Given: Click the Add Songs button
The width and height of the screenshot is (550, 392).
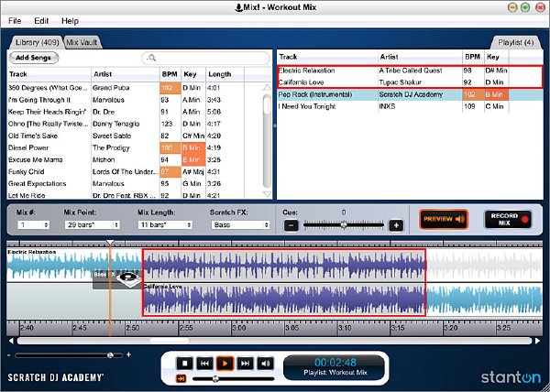Looking at the screenshot, I should point(34,58).
